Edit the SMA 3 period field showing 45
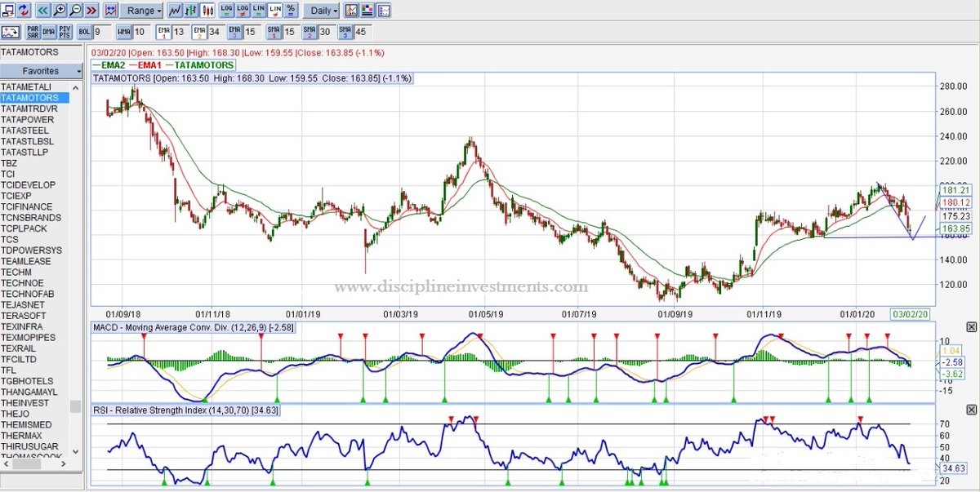This screenshot has height=492, width=980. tap(363, 32)
